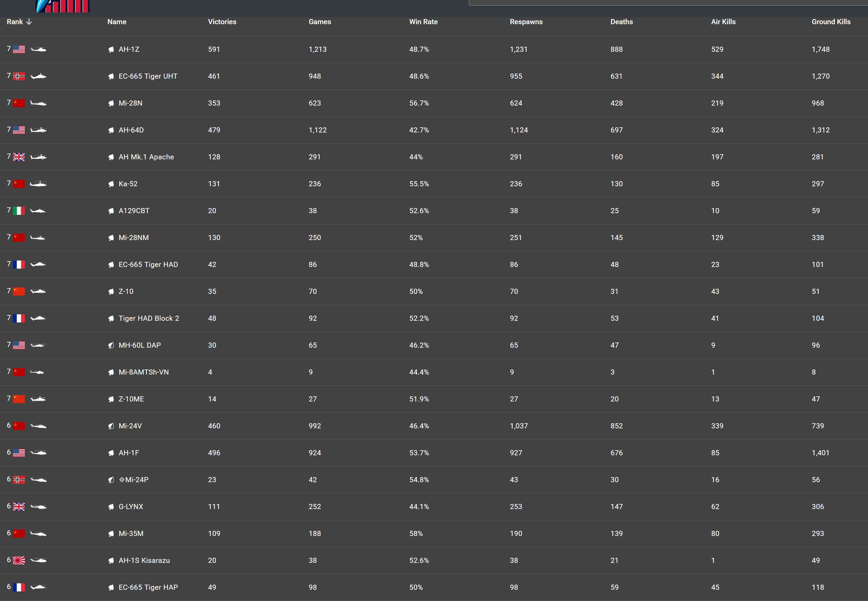Click the Chinese flag in Z-10 row
The image size is (868, 601).
click(x=19, y=291)
